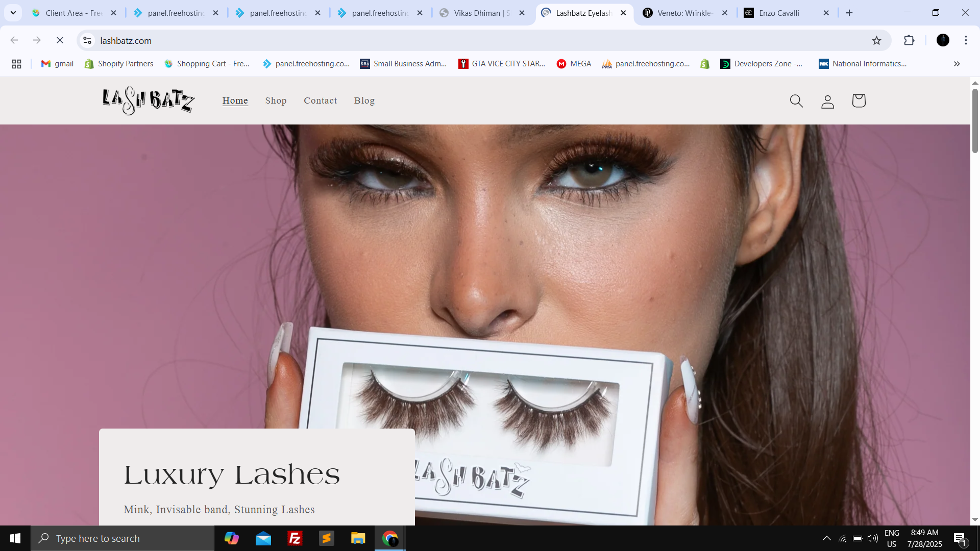Click the back navigation arrow
980x551 pixels.
click(14, 40)
